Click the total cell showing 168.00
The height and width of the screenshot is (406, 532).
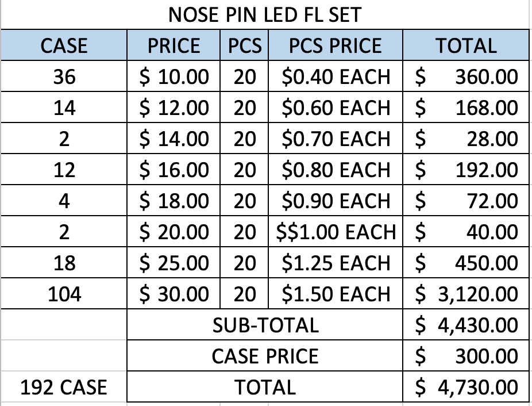pyautogui.click(x=465, y=108)
